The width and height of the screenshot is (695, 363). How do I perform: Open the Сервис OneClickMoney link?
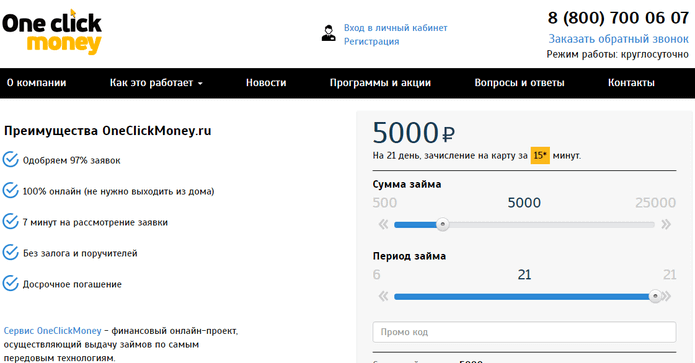click(52, 331)
